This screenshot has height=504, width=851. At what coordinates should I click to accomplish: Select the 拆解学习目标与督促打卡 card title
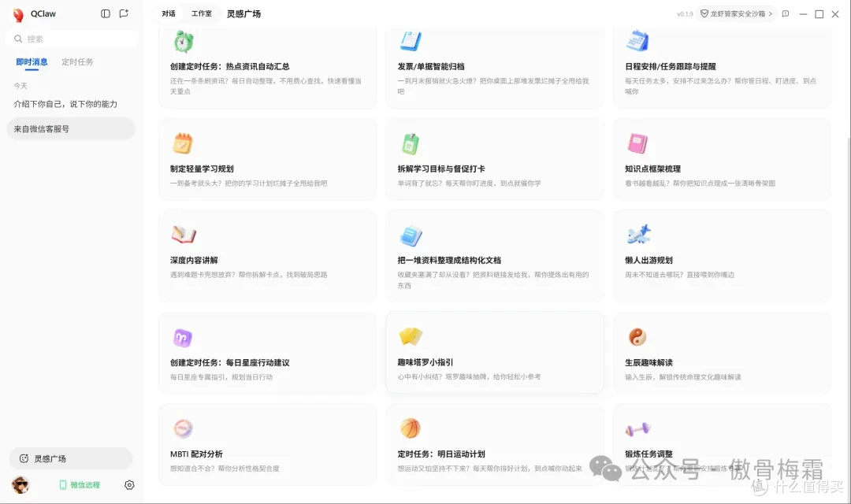(x=441, y=169)
